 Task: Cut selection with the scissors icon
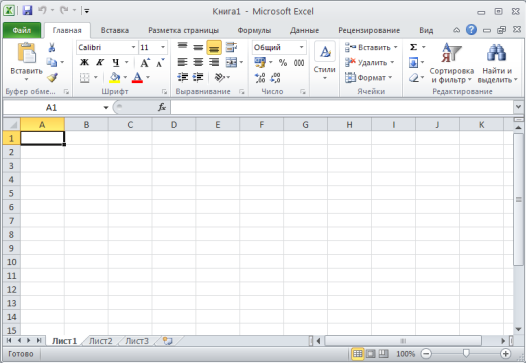tap(52, 47)
